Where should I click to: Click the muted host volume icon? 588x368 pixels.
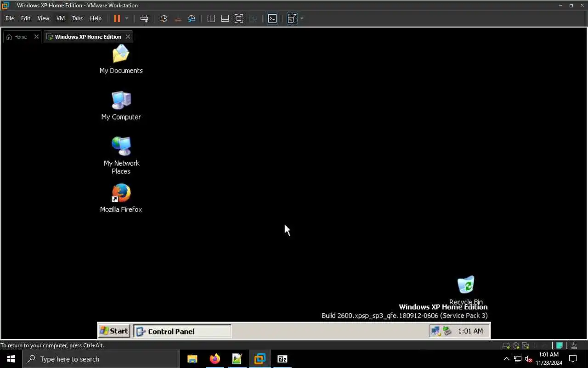(528, 359)
